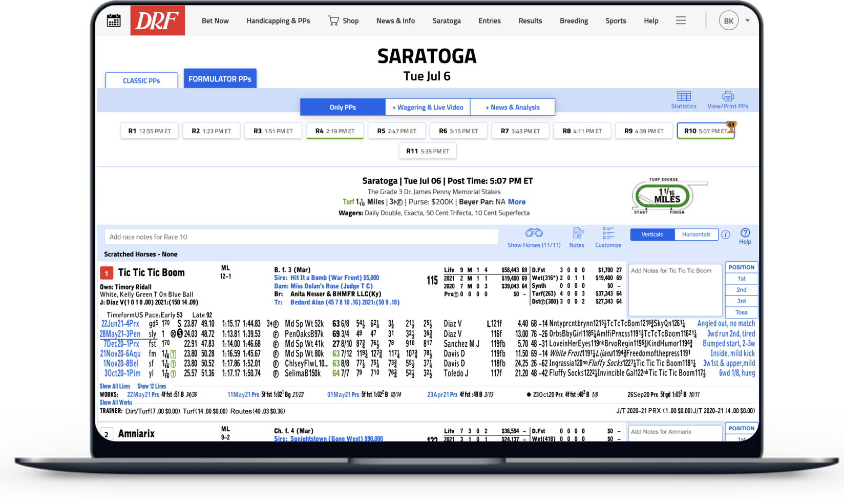Switch to Verticals layout

pyautogui.click(x=652, y=235)
